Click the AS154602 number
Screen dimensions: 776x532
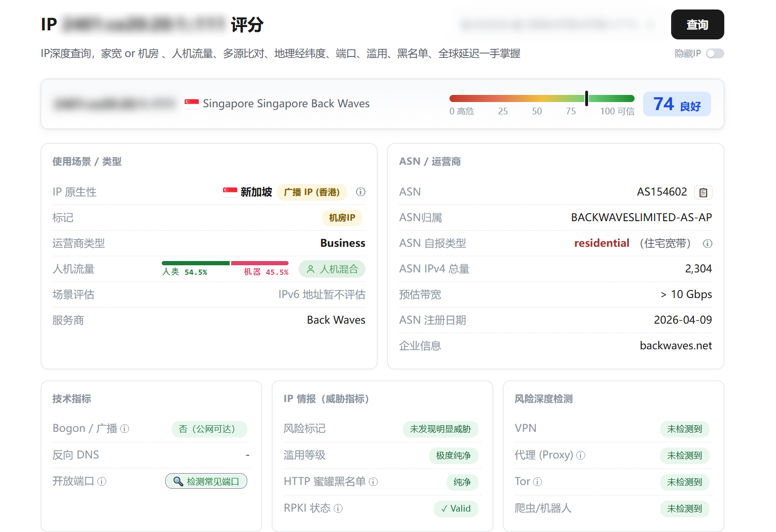pyautogui.click(x=662, y=192)
